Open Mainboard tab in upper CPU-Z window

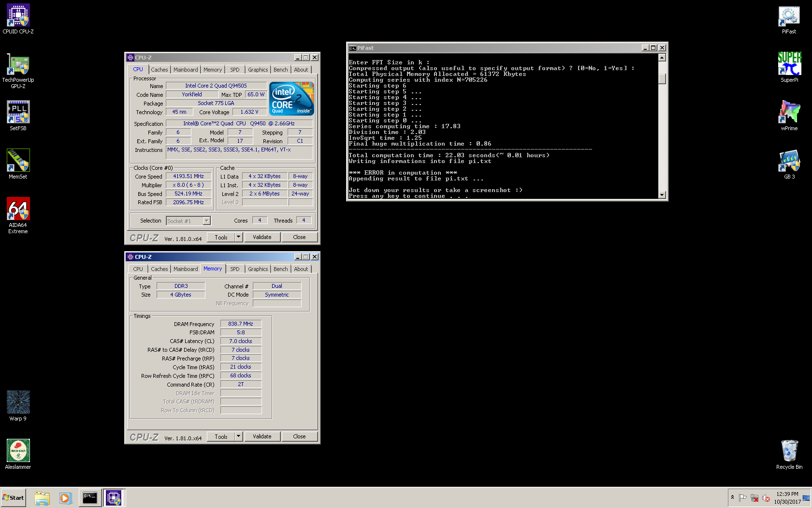(186, 70)
